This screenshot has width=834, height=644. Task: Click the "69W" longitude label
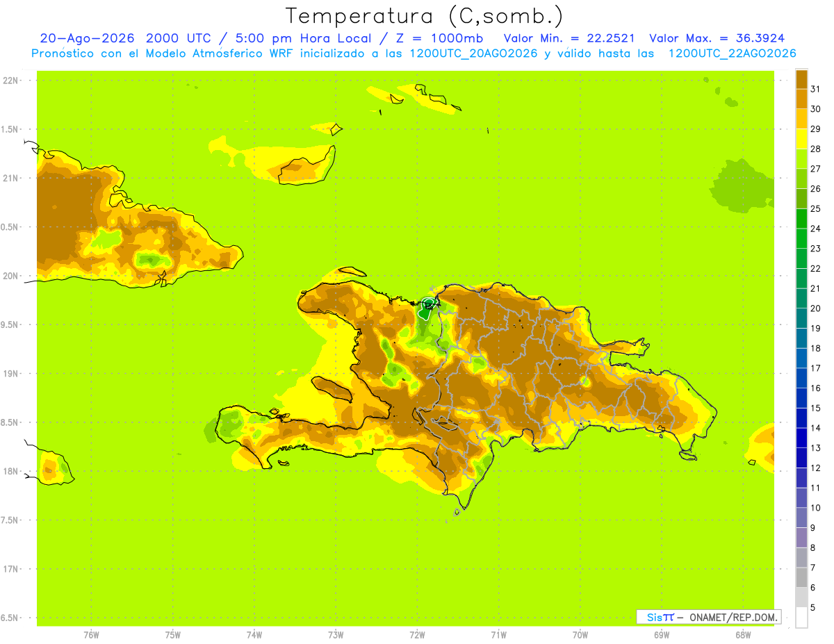662,635
